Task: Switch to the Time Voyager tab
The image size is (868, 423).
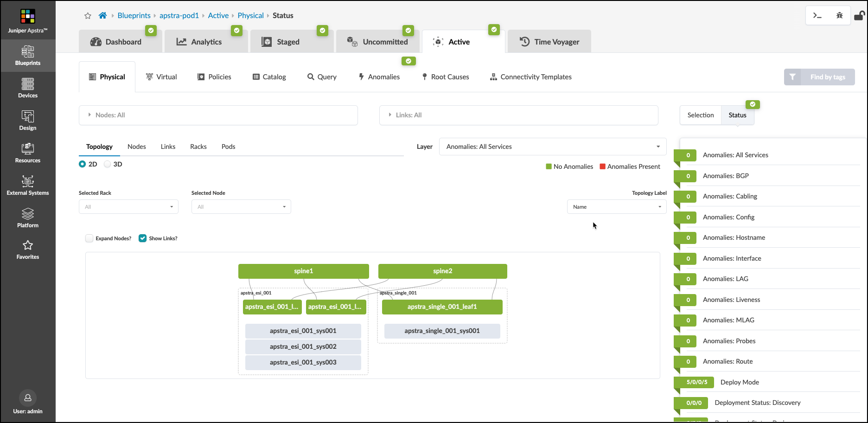Action: (x=549, y=42)
